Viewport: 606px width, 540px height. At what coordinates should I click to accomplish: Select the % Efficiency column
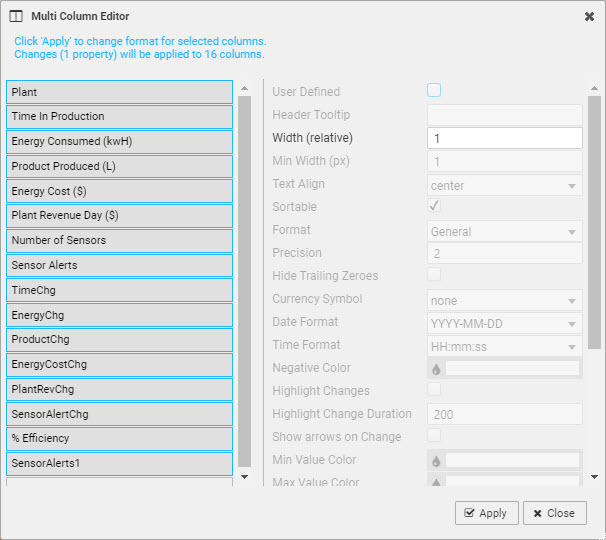[x=119, y=439]
